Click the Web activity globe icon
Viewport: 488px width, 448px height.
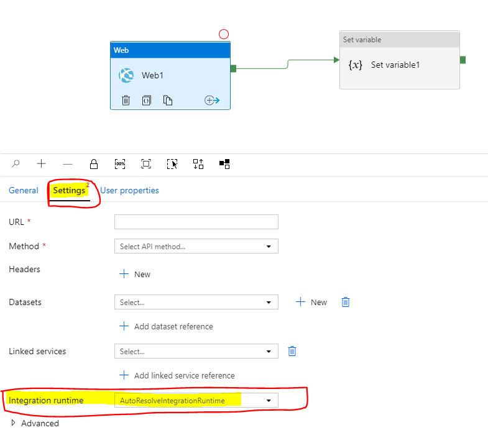(x=126, y=75)
